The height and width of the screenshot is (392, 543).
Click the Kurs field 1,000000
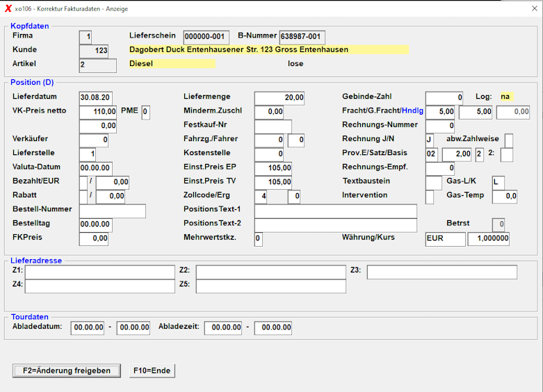489,239
